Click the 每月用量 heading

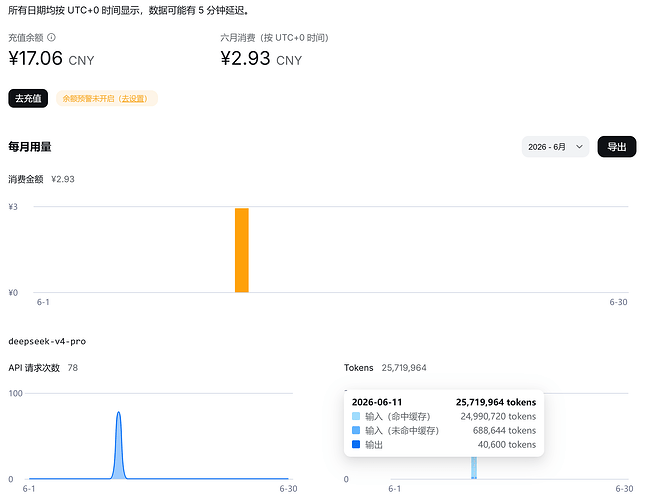tap(30, 147)
